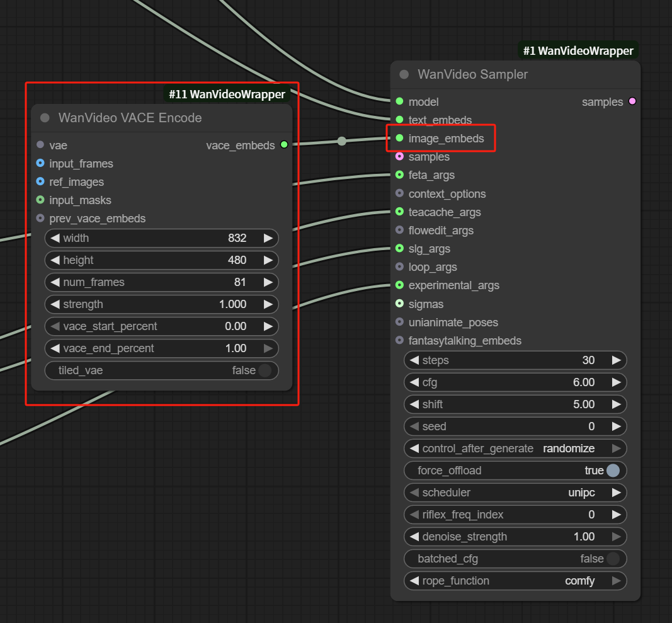
Task: Click the #11 WanVideoWrapper badge
Action: point(227,94)
